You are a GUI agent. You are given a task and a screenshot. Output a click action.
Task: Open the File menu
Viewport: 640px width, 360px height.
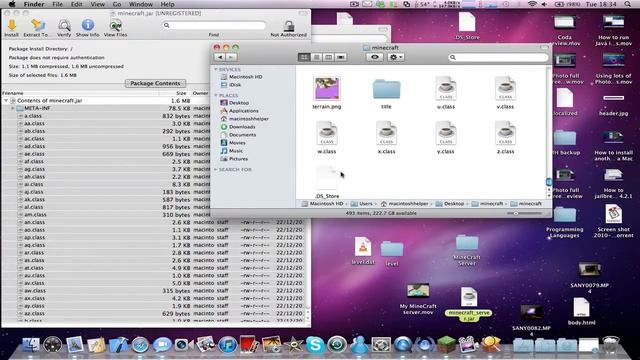pos(57,4)
